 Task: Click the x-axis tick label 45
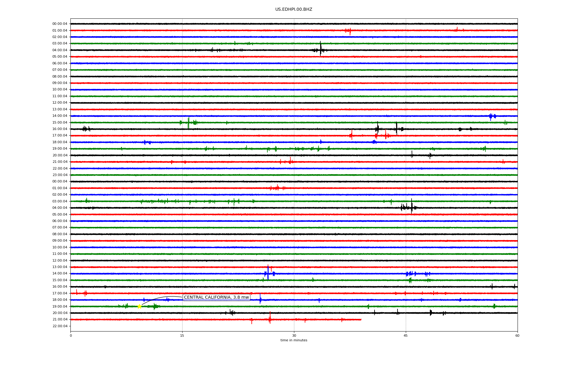click(x=406, y=335)
